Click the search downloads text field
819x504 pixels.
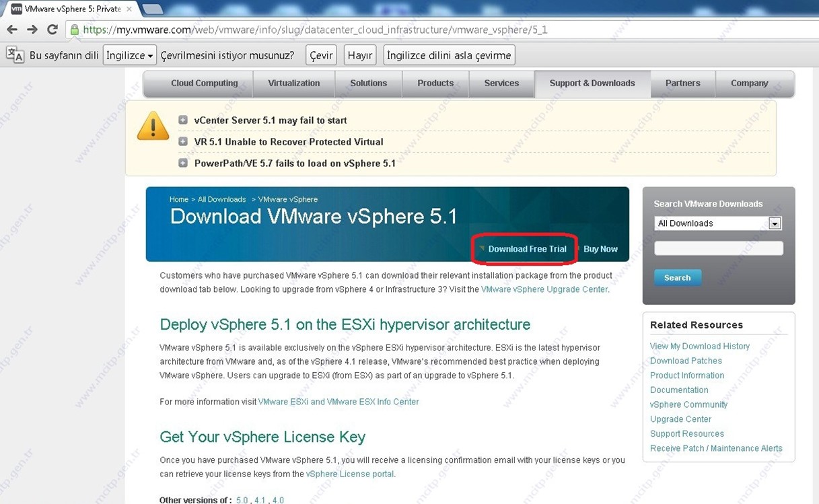tap(719, 248)
